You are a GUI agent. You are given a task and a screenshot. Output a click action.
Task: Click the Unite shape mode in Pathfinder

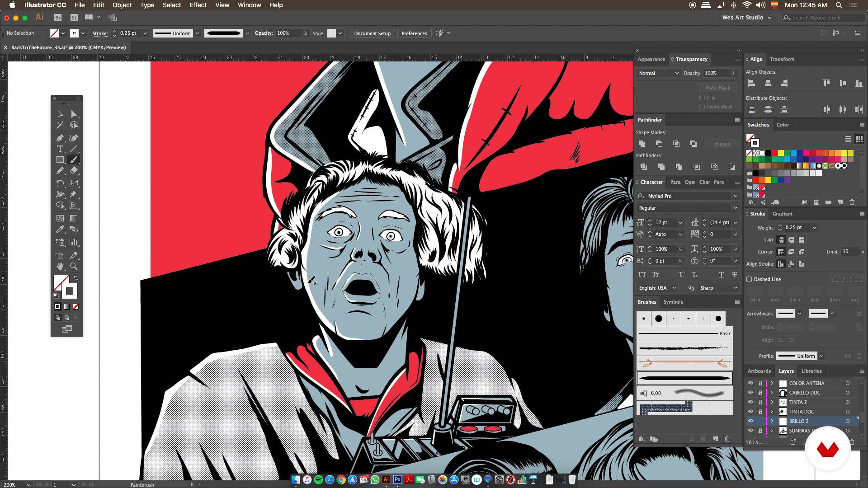point(642,144)
